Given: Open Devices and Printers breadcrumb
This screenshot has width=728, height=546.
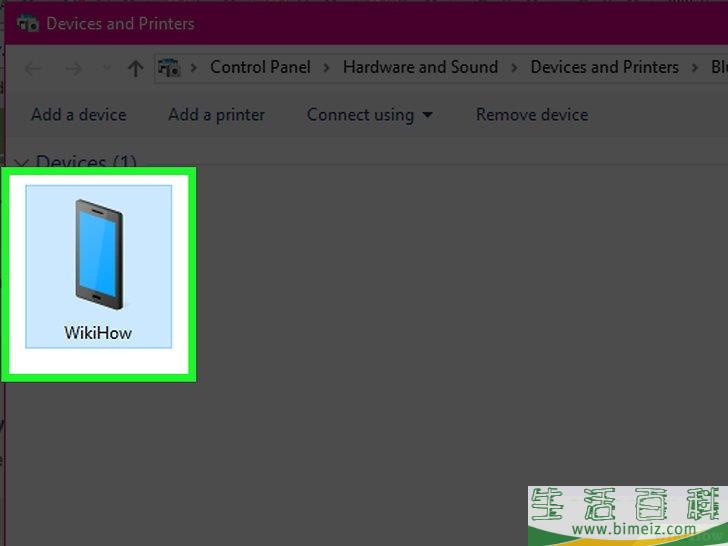Looking at the screenshot, I should [604, 67].
